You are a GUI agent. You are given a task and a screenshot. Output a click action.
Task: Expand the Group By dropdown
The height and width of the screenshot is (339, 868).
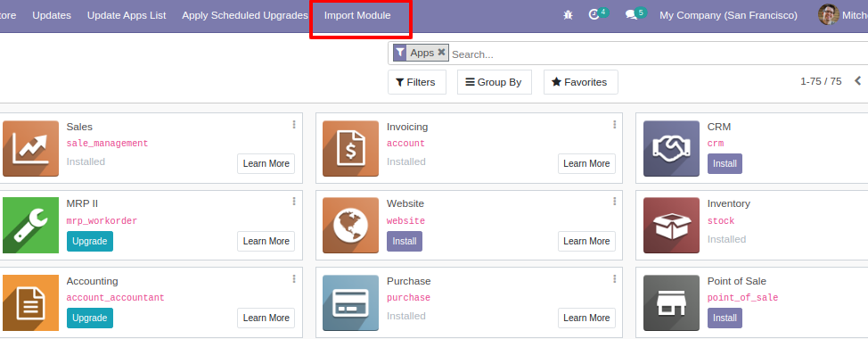tap(495, 82)
